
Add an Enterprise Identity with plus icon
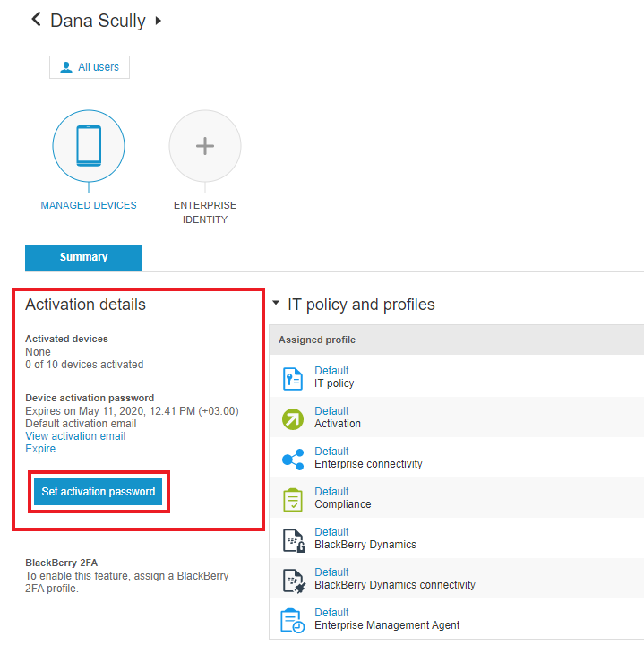click(205, 146)
